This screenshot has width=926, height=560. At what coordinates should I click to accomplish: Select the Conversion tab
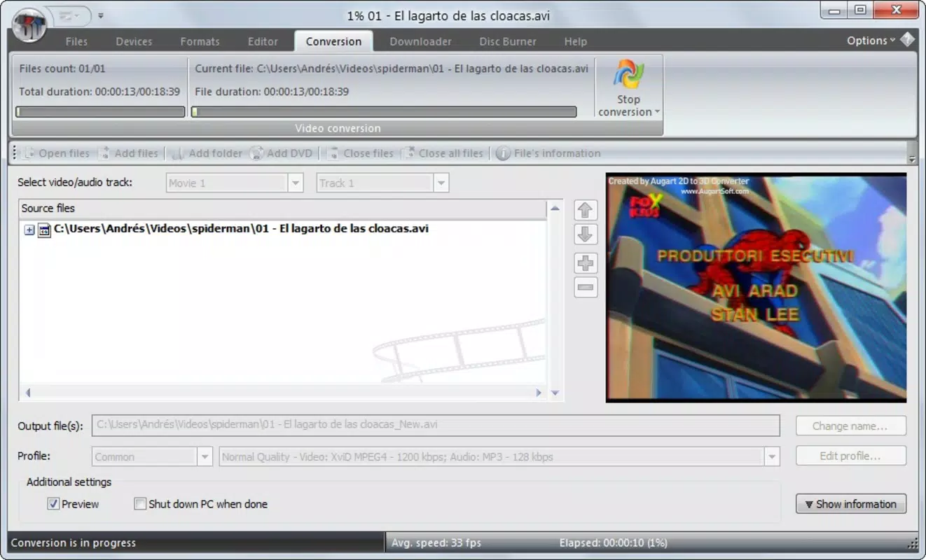pyautogui.click(x=333, y=41)
